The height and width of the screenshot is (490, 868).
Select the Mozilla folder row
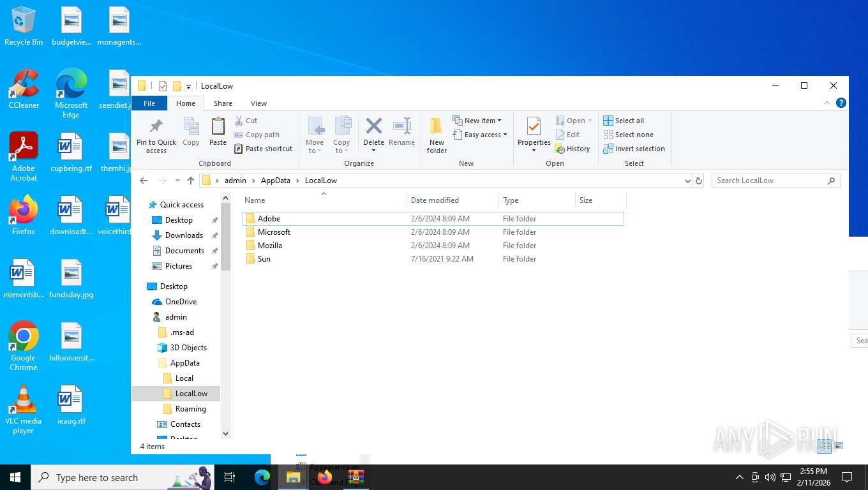pyautogui.click(x=433, y=246)
